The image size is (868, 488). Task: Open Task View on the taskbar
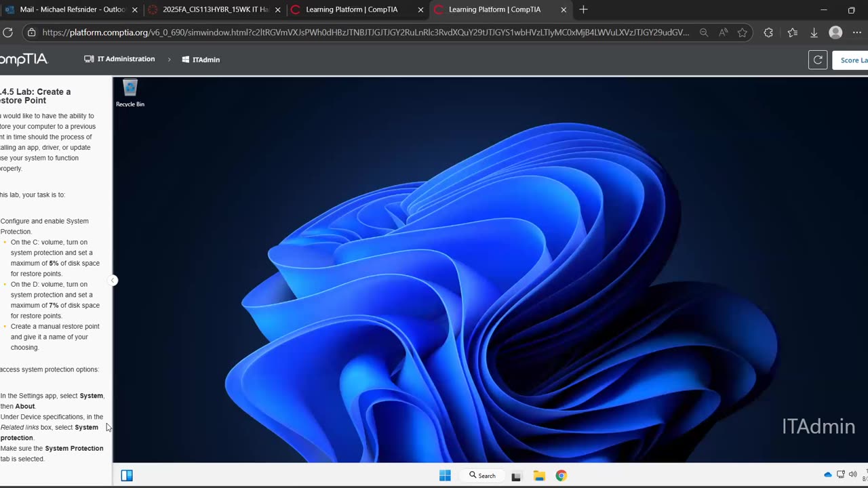coord(516,476)
